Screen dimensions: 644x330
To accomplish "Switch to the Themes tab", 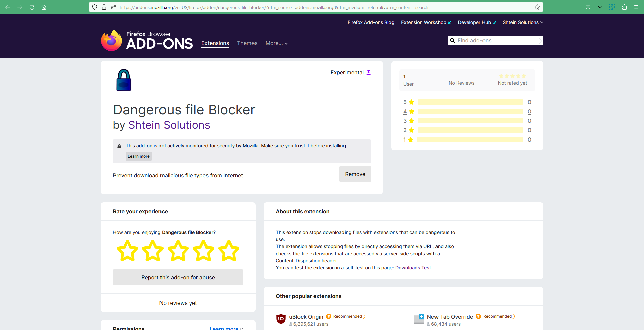I will tap(247, 43).
